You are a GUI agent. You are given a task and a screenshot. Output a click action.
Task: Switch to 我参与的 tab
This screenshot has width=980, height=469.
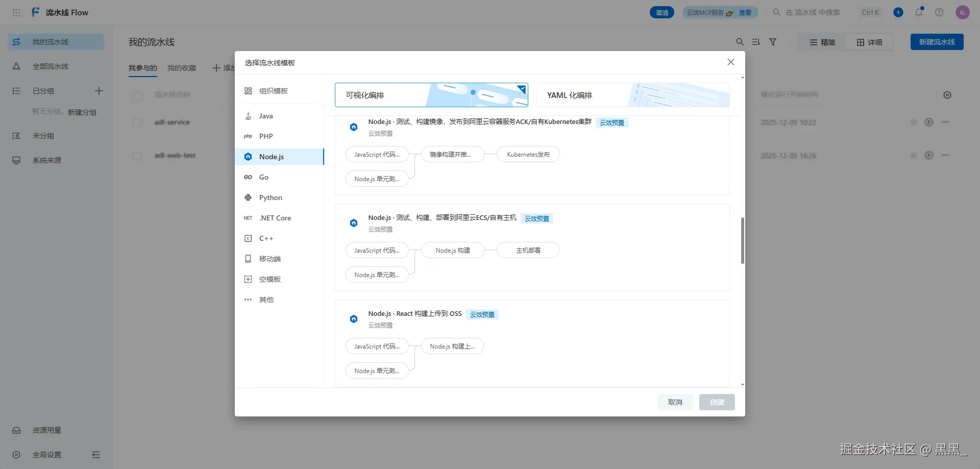[143, 68]
